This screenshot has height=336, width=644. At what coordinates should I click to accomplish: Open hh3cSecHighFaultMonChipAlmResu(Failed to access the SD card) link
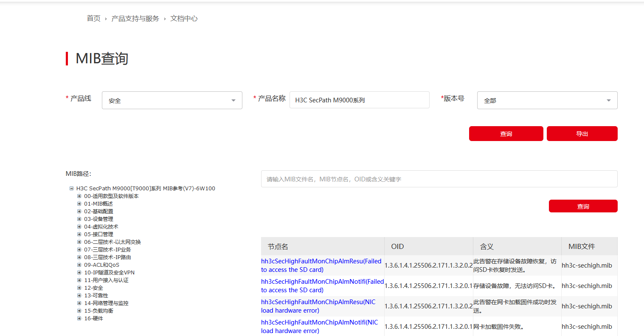click(x=321, y=265)
